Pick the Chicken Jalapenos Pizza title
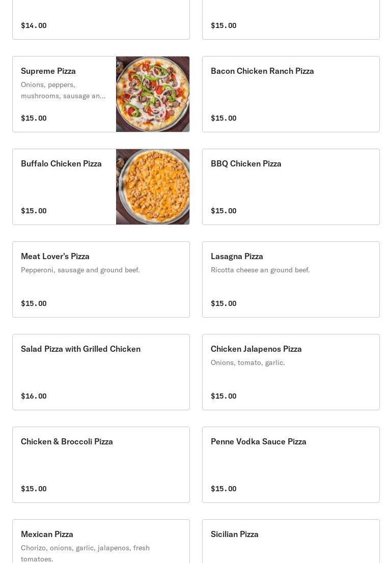Image resolution: width=392 pixels, height=563 pixels. [x=256, y=349]
